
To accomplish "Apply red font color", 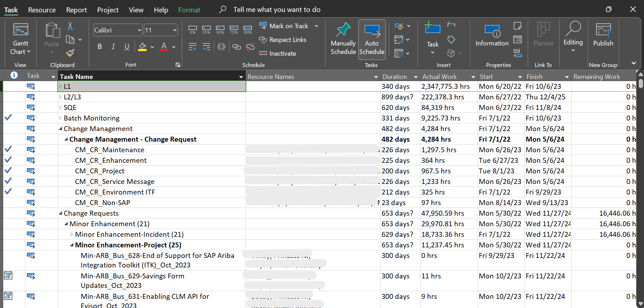I will [x=164, y=47].
